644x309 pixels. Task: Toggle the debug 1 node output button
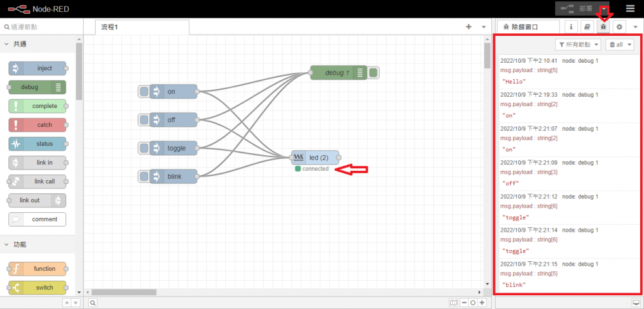[374, 73]
